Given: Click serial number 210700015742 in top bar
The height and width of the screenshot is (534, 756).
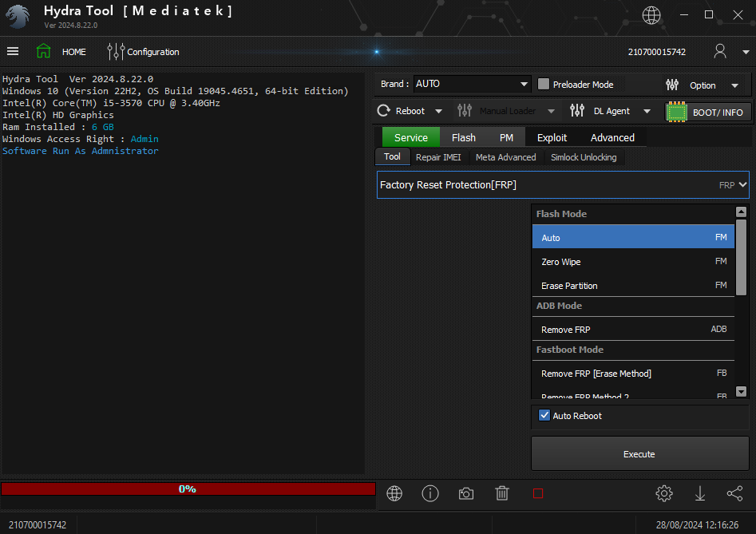Looking at the screenshot, I should point(657,52).
